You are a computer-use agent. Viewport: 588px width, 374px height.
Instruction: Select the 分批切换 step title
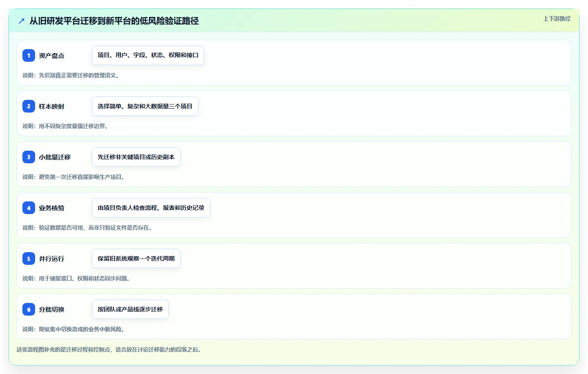52,309
